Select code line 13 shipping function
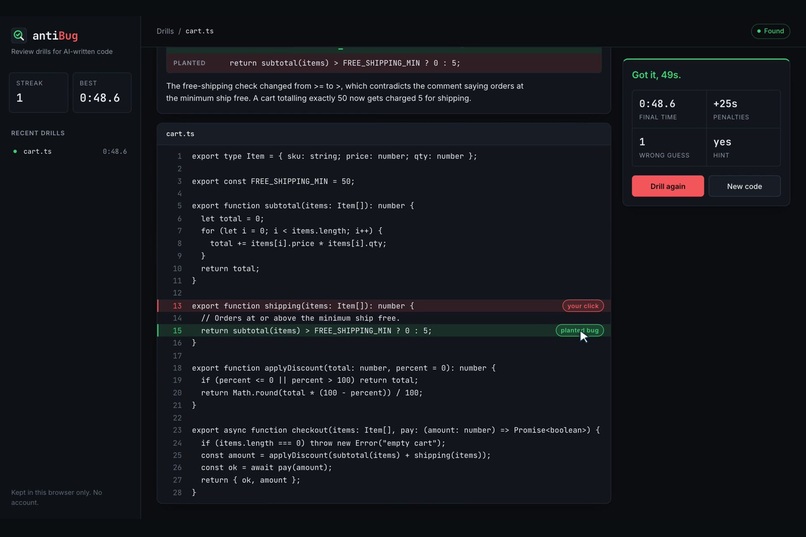 (x=383, y=306)
